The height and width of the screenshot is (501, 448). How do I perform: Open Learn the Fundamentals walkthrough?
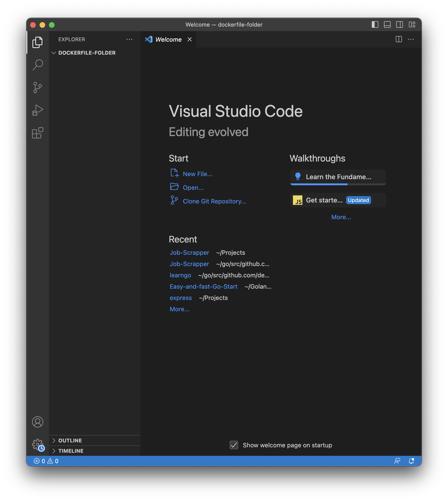pyautogui.click(x=338, y=177)
